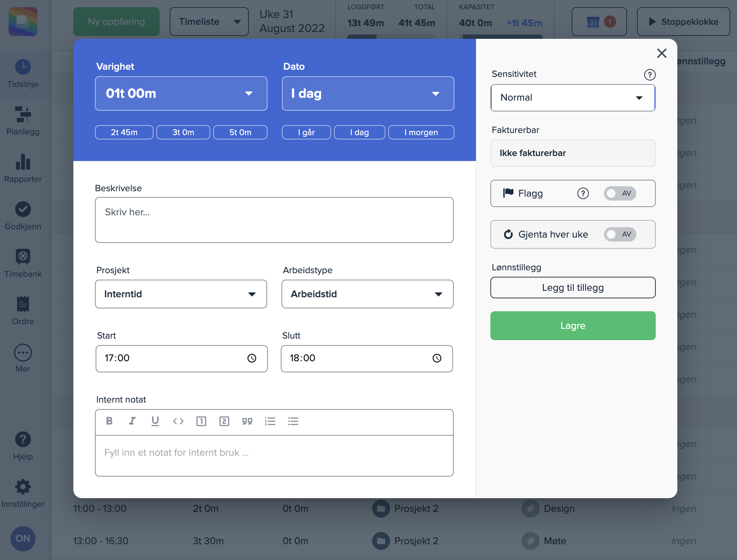The width and height of the screenshot is (737, 560).
Task: Open the Varighet duration dropdown
Action: tap(181, 93)
